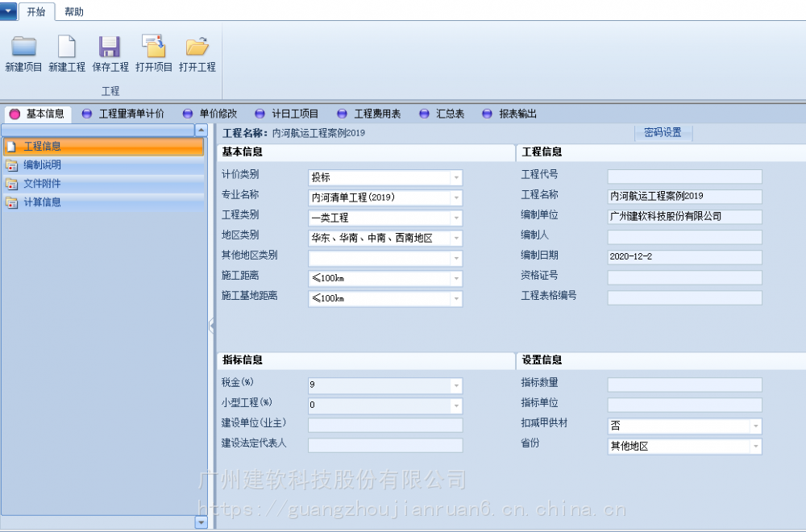Switch to the 工程量清单计价 tab
Image resolution: width=806 pixels, height=532 pixels.
click(x=131, y=114)
